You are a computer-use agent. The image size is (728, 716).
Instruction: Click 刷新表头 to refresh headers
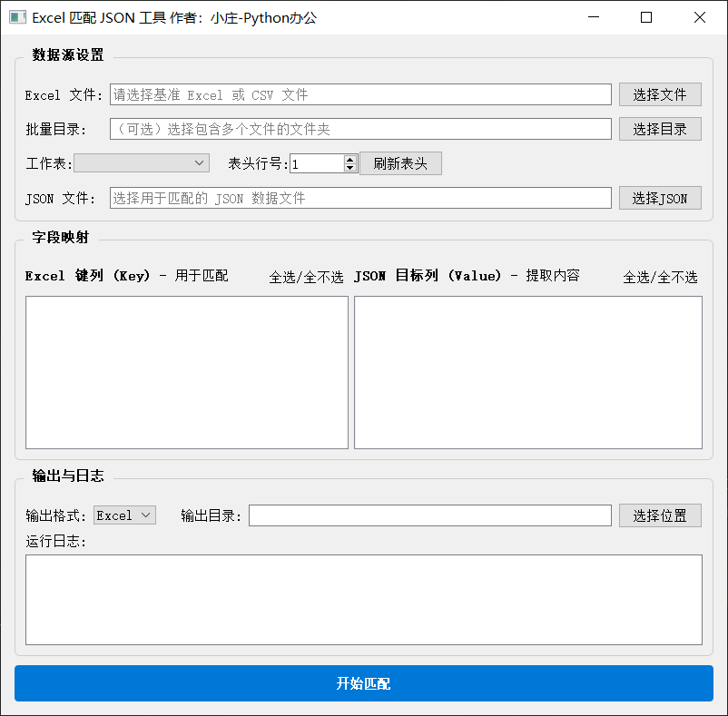400,163
